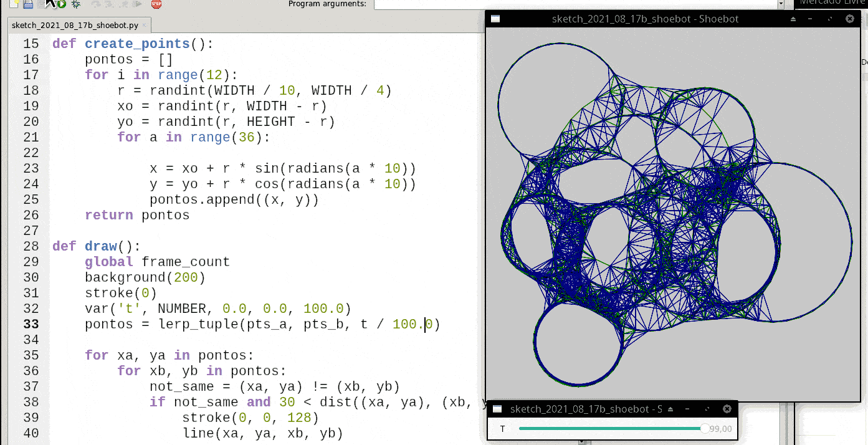Click 'background(200)' line

[x=145, y=277]
